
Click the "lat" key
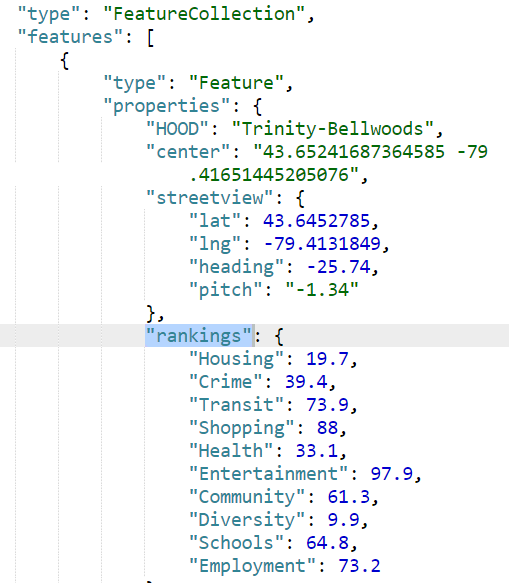(215, 220)
